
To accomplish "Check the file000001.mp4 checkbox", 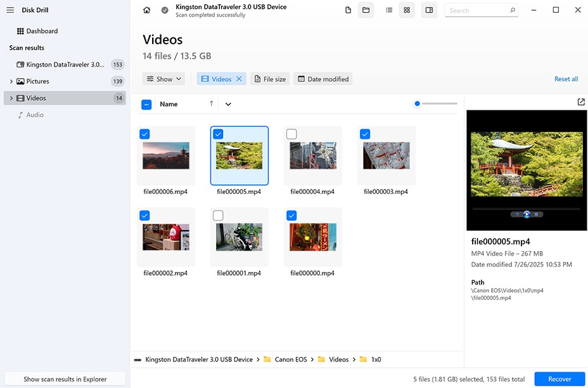I will pos(218,216).
